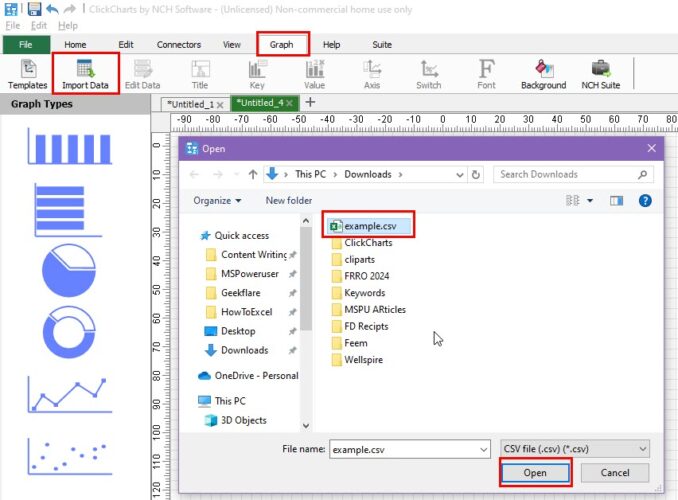
Task: Open the NCH Suite toolbox
Action: point(601,74)
